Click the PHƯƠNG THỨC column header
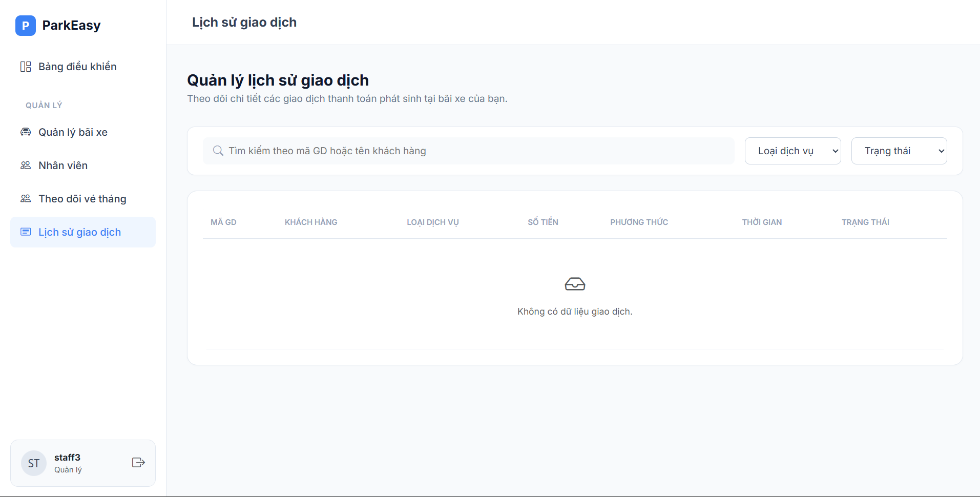 pos(639,222)
